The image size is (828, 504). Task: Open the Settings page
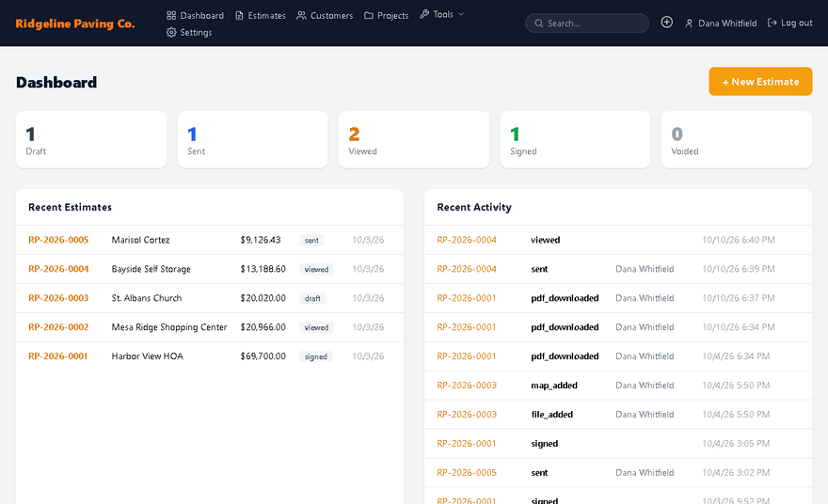(x=189, y=32)
